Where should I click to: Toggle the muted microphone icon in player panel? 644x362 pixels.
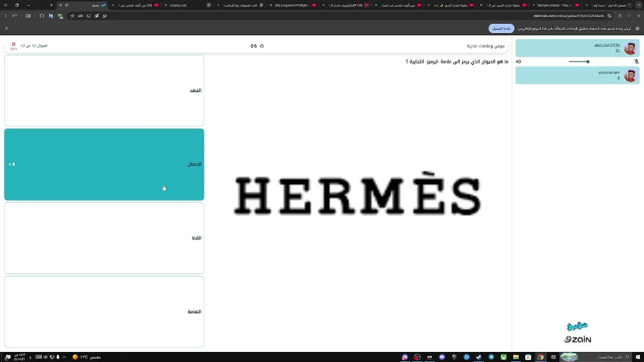pyautogui.click(x=636, y=62)
